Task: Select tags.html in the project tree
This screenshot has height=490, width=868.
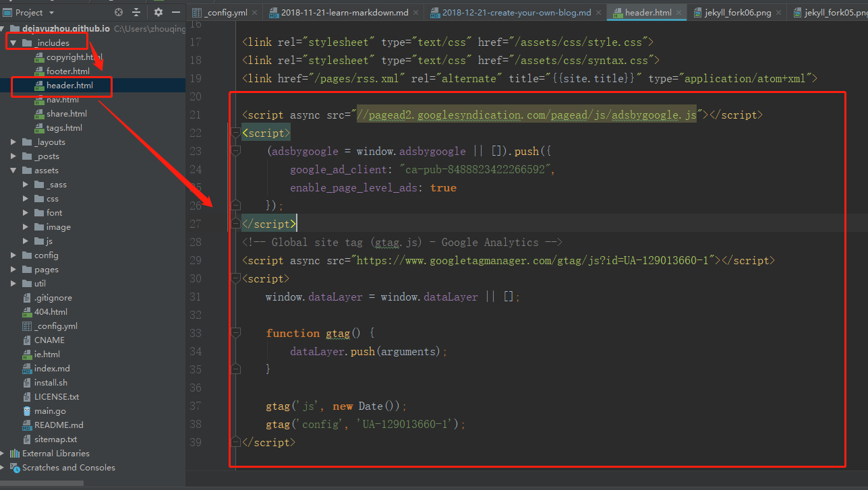Action: coord(64,128)
